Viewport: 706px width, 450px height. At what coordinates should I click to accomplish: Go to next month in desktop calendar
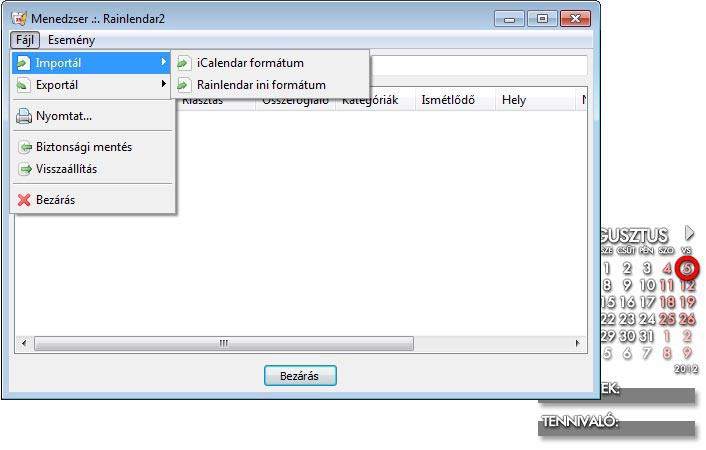click(x=689, y=233)
